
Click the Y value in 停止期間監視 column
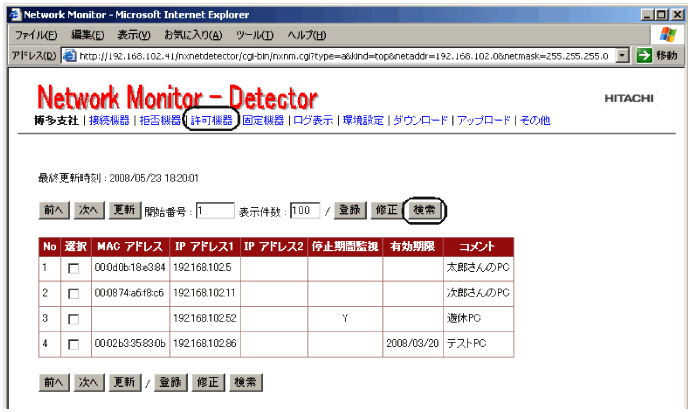click(345, 318)
